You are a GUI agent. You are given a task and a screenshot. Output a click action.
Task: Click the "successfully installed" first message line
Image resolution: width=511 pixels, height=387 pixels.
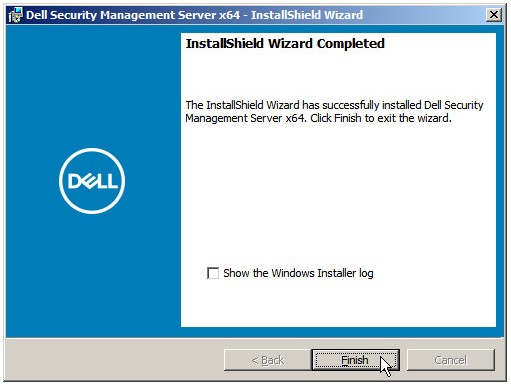coord(334,105)
